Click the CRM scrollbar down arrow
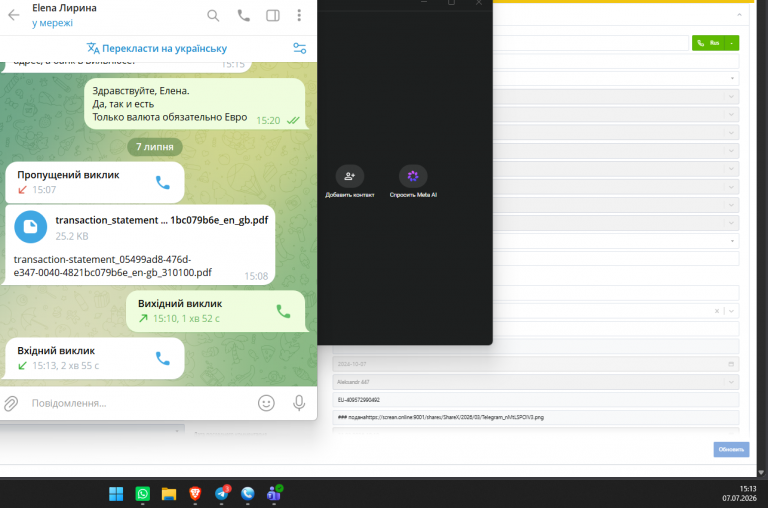The image size is (768, 508). click(x=761, y=472)
